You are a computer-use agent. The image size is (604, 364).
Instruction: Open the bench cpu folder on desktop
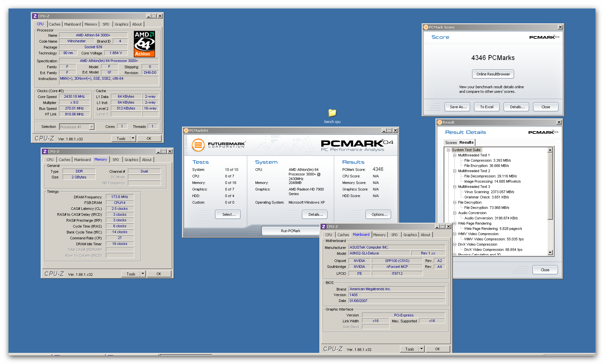(x=332, y=116)
